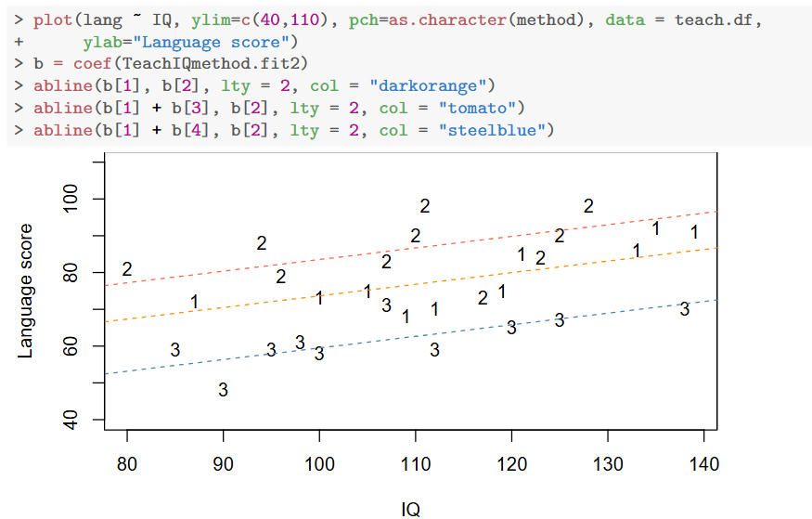Click the x-axis tick label 140
Image resolution: width=812 pixels, height=519 pixels.
pyautogui.click(x=703, y=463)
